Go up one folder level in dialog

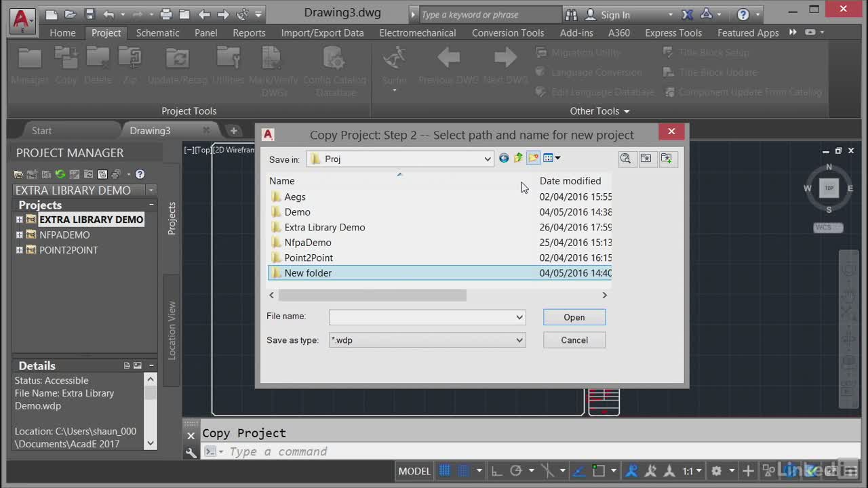(x=518, y=159)
